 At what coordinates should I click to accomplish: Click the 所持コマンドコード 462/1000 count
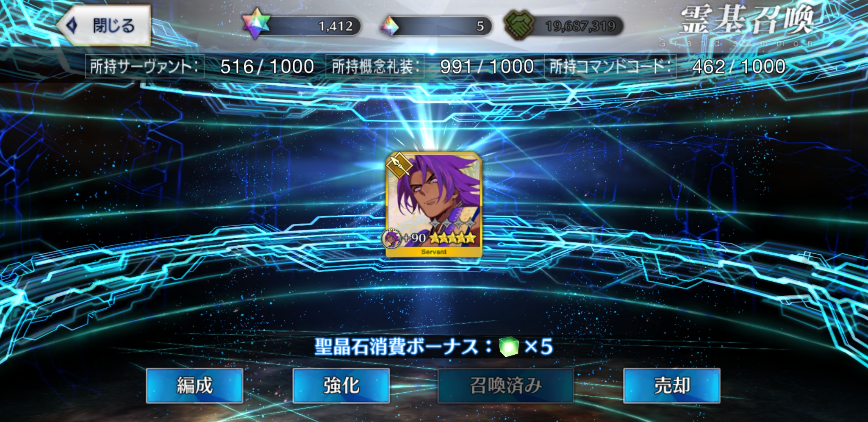tap(739, 66)
